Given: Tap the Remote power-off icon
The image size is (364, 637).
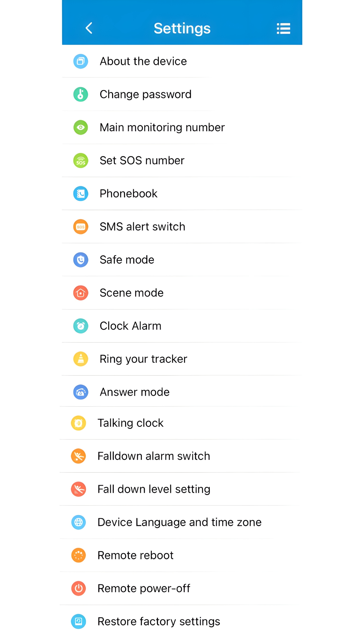Looking at the screenshot, I should (x=79, y=588).
